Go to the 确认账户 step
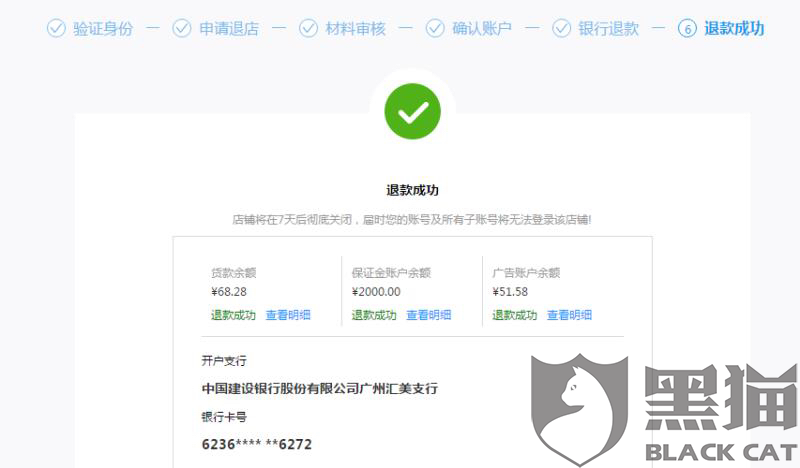Viewport: 800px width, 468px height. click(x=482, y=29)
